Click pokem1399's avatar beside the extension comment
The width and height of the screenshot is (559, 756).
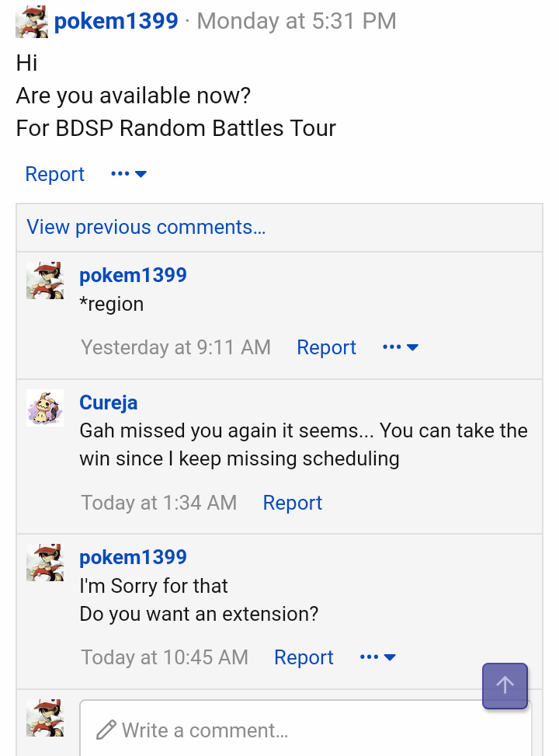(x=45, y=563)
